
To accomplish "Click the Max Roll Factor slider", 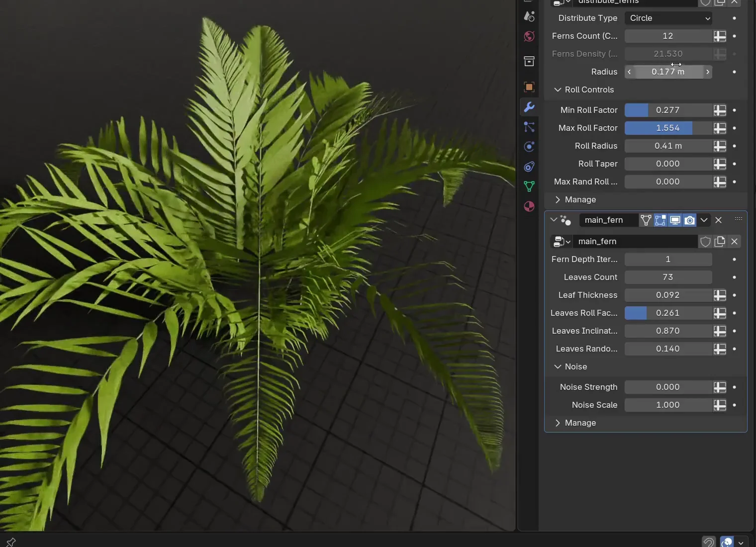I will (668, 128).
